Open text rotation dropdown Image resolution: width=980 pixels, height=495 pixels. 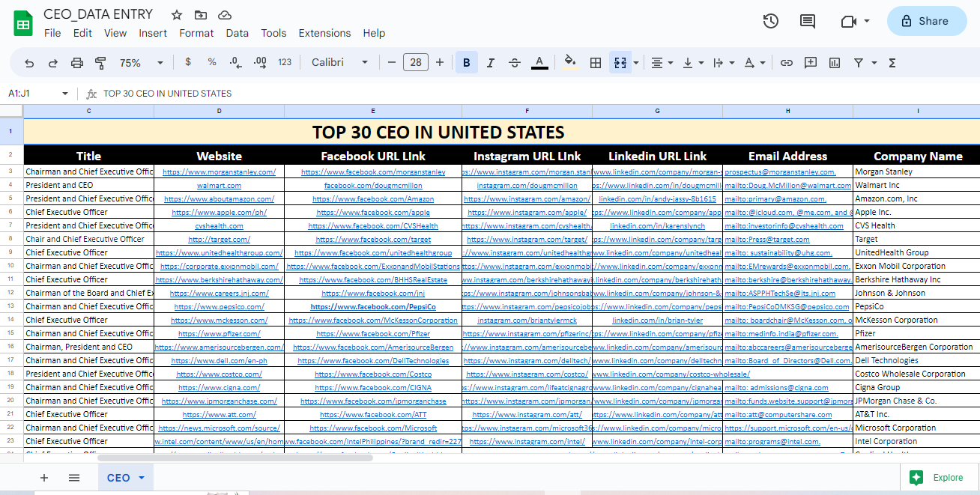[754, 63]
